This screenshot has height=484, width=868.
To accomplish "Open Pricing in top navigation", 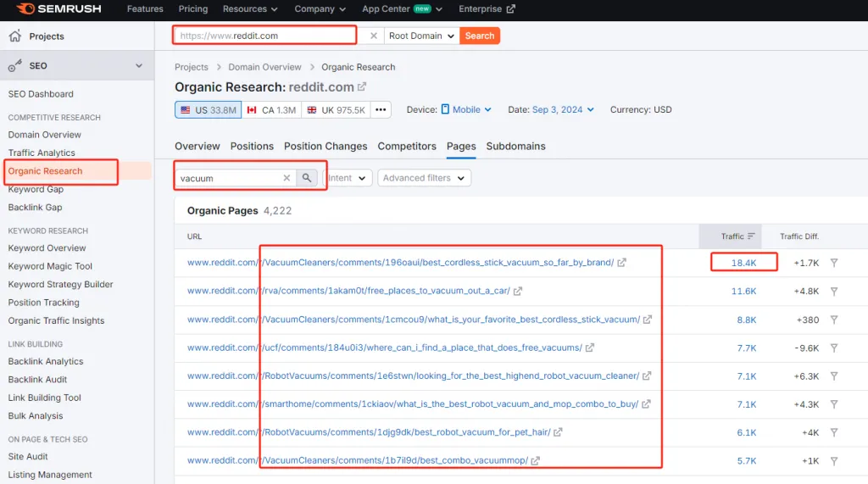I will click(193, 8).
